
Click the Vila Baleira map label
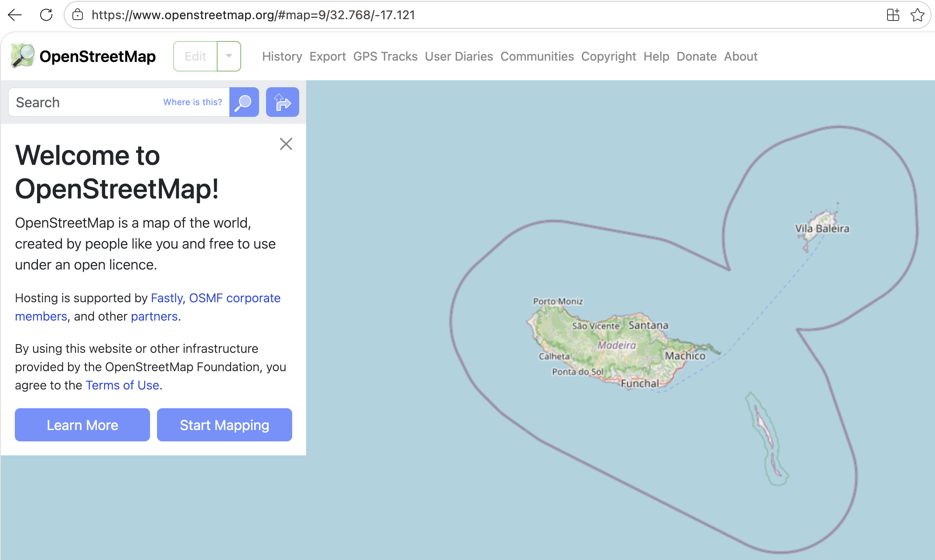(x=822, y=228)
